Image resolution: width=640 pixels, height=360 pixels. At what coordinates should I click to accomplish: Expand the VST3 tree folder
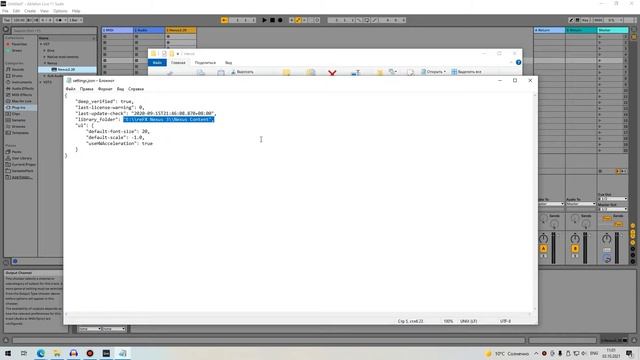[41, 82]
